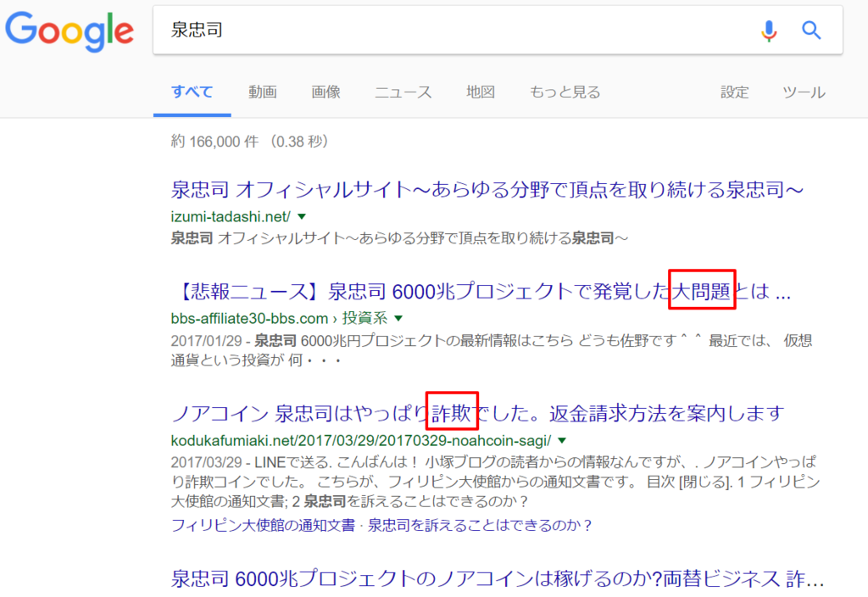
Task: Expand arrow next to kodukafumiaki.net URL
Action: [x=562, y=441]
